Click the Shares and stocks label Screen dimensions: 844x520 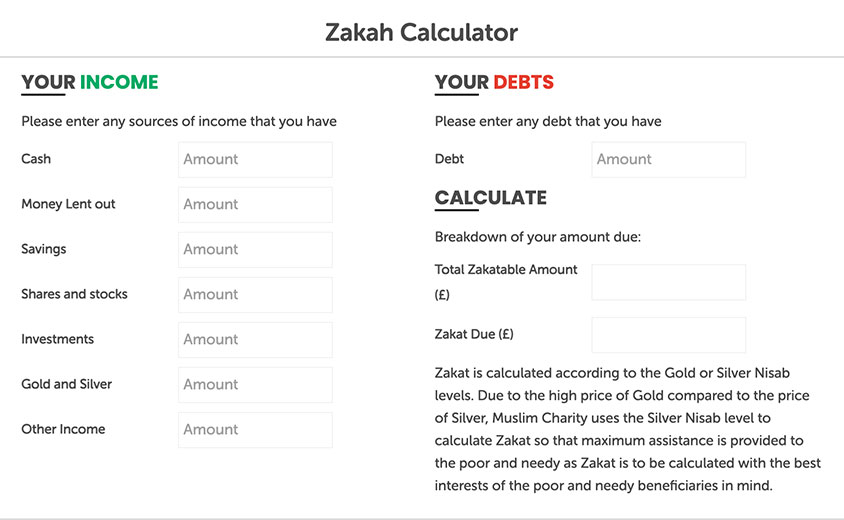pyautogui.click(x=74, y=294)
